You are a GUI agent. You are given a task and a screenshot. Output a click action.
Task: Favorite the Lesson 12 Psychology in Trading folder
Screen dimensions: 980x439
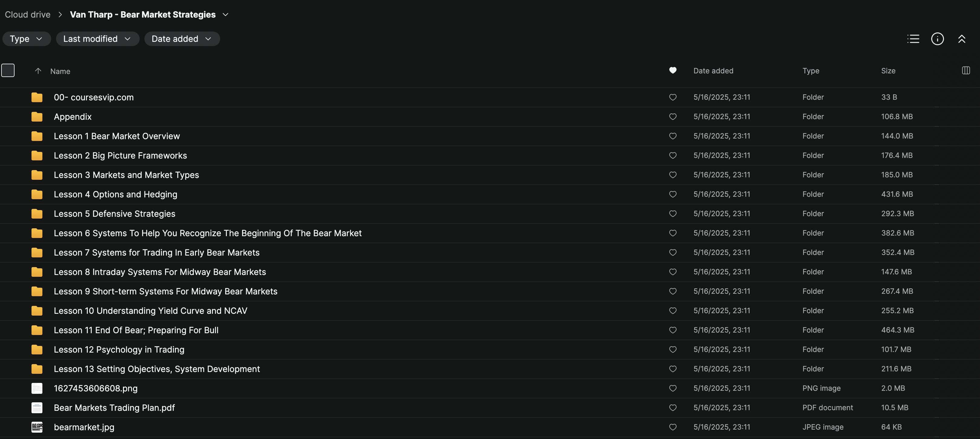pyautogui.click(x=673, y=350)
